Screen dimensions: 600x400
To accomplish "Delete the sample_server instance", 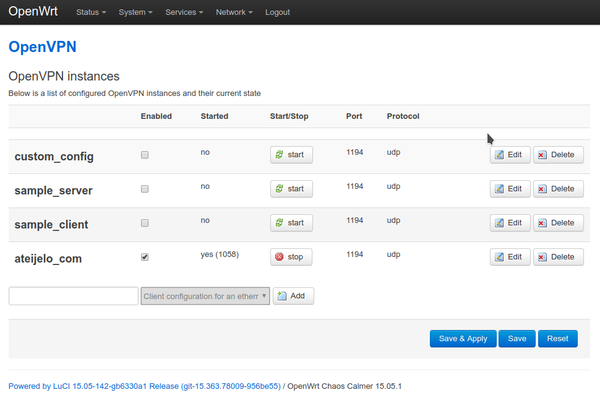I will click(x=558, y=189).
